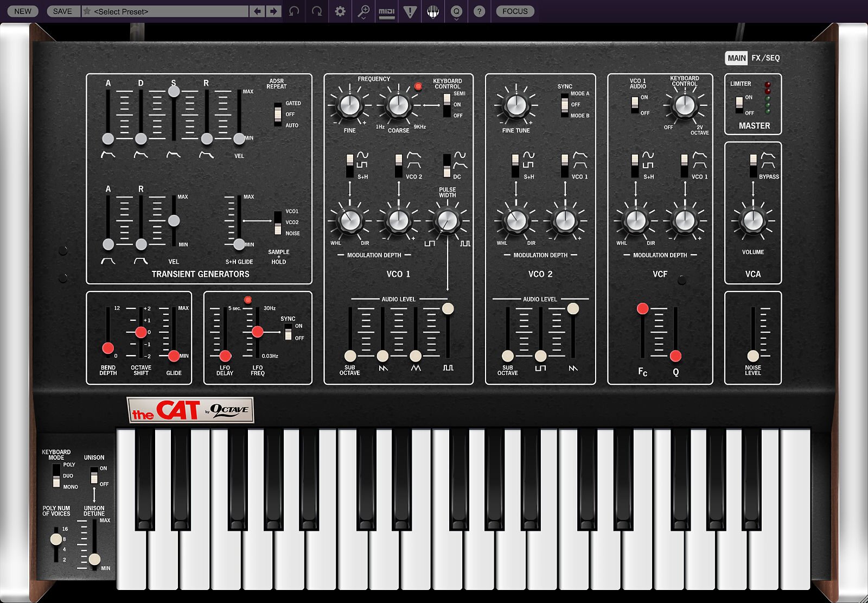
Task: Click the undo arrow icon
Action: pos(293,11)
